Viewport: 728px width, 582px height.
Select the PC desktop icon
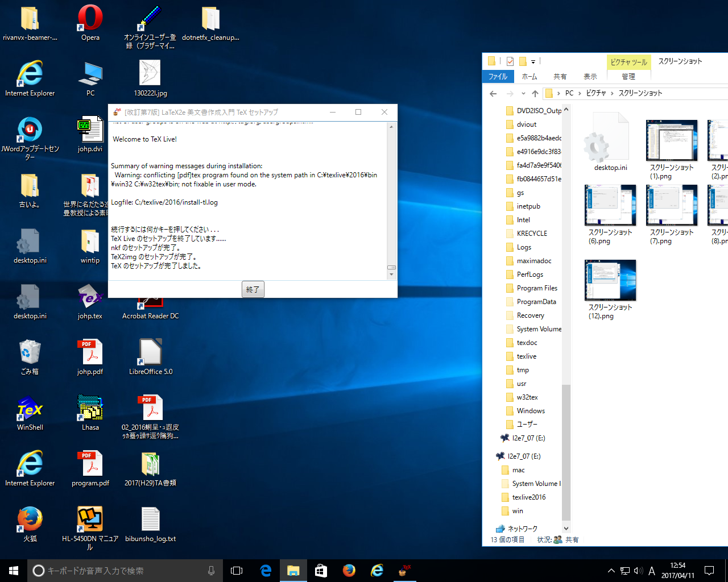(90, 79)
